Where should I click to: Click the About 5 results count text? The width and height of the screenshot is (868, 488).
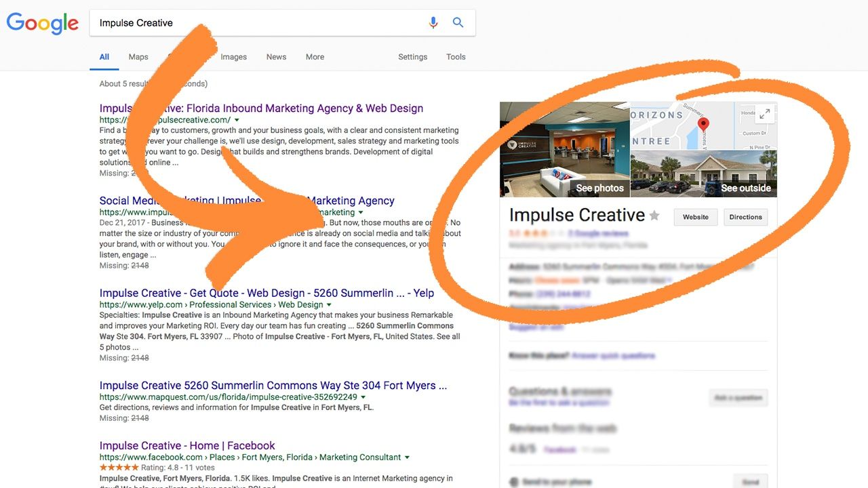(x=153, y=84)
